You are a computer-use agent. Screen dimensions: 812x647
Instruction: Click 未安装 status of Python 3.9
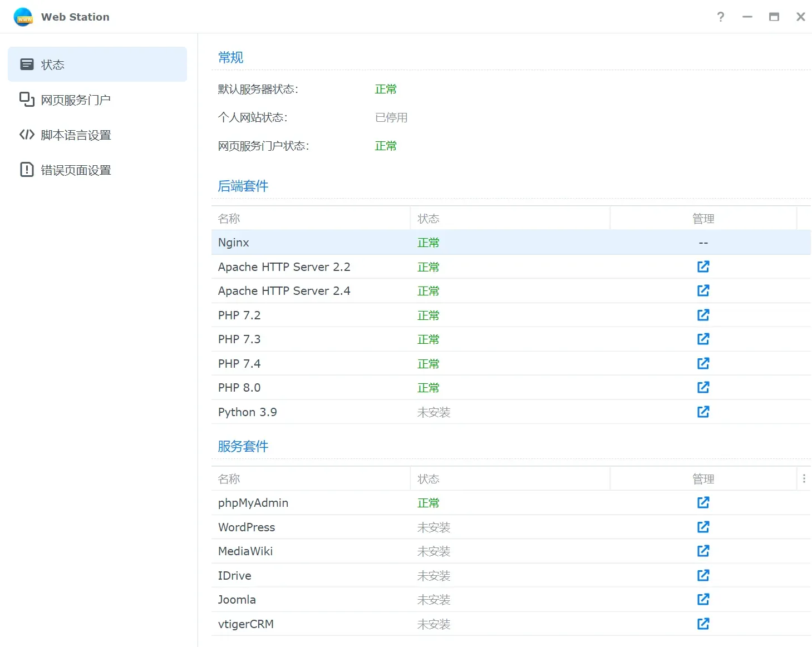pos(434,412)
